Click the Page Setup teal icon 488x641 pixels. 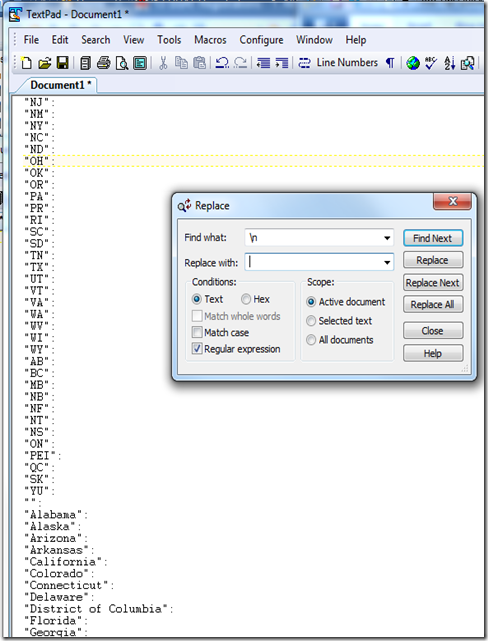click(140, 63)
